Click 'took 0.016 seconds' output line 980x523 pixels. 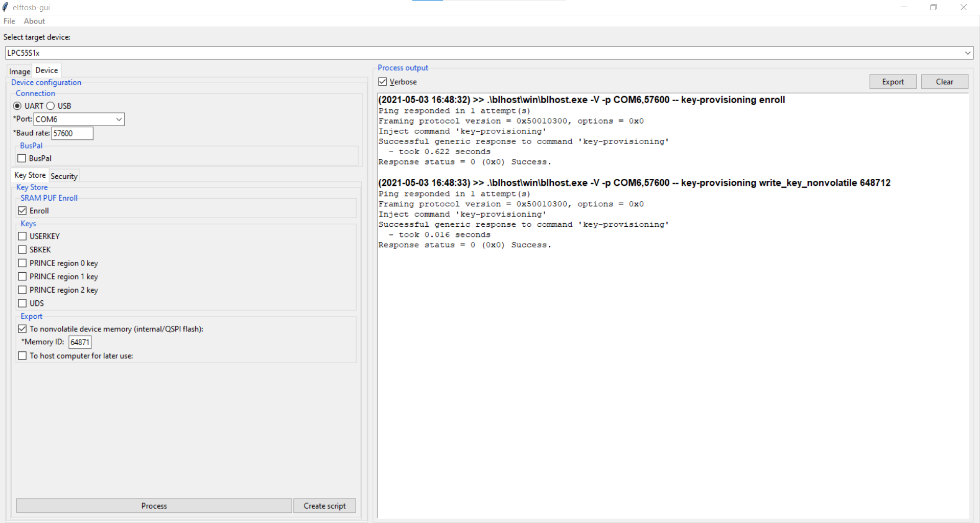pyautogui.click(x=439, y=235)
